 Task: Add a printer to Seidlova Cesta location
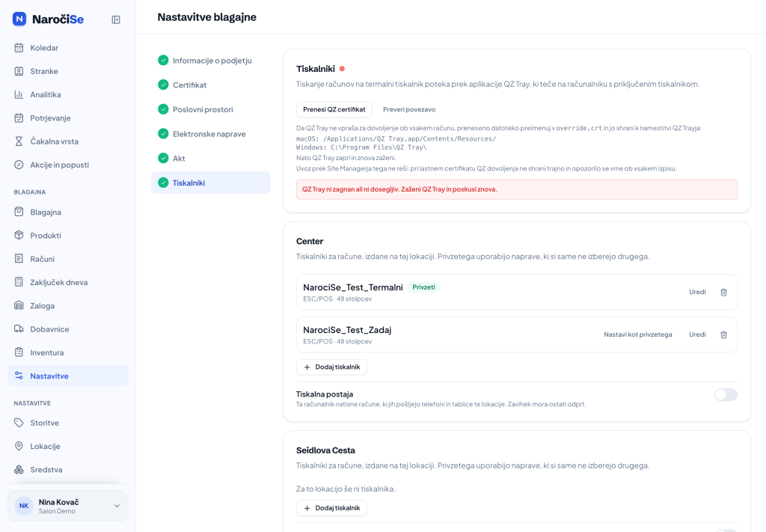coord(331,508)
